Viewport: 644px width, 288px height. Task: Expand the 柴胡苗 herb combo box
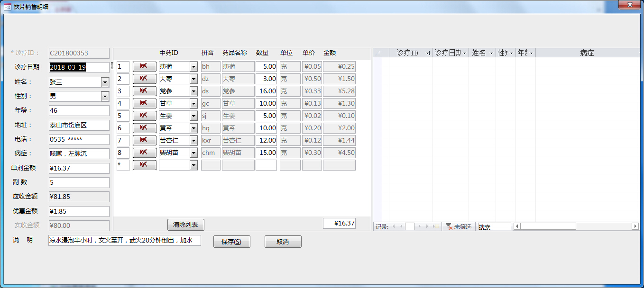193,153
